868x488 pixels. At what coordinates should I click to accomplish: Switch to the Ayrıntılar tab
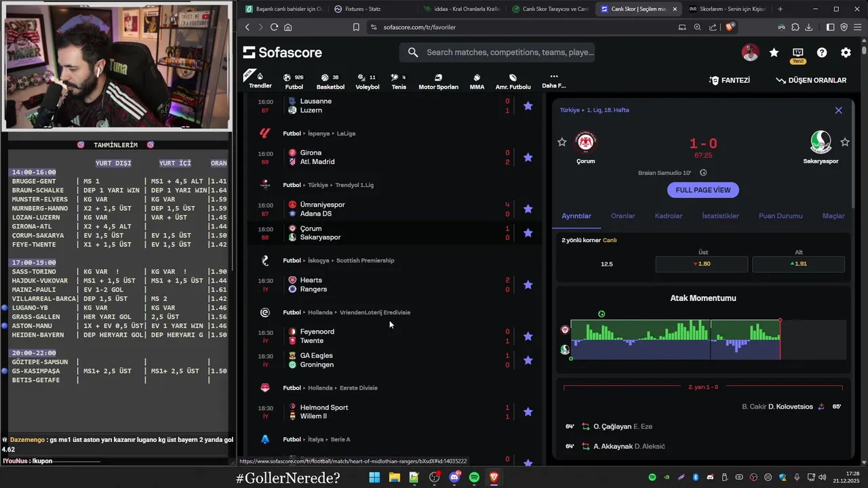coord(576,216)
